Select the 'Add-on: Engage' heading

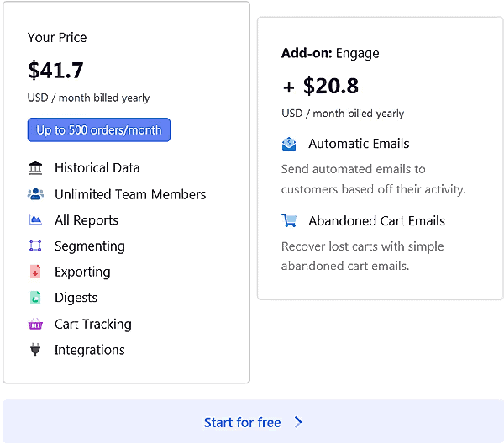tap(330, 53)
